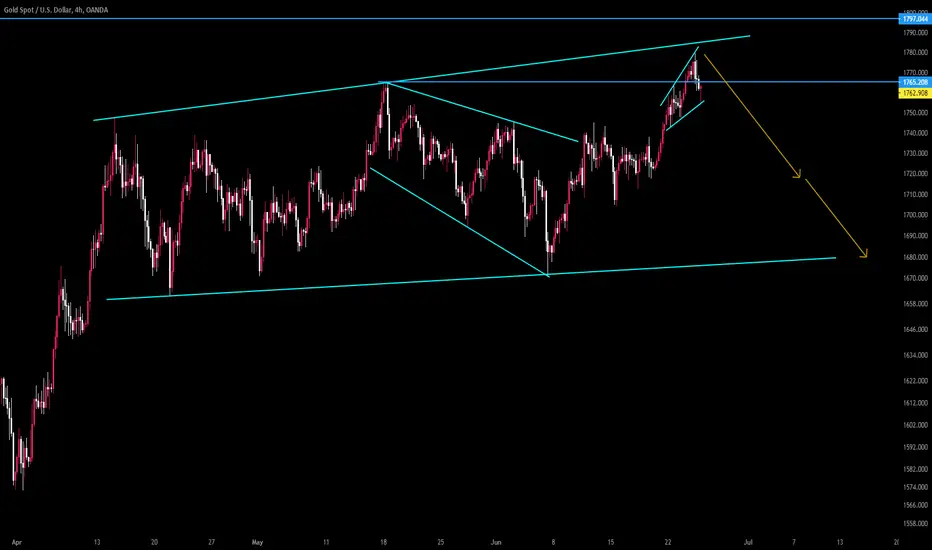
Task: Select the blue 1797.044 price label
Action: pyautogui.click(x=915, y=19)
